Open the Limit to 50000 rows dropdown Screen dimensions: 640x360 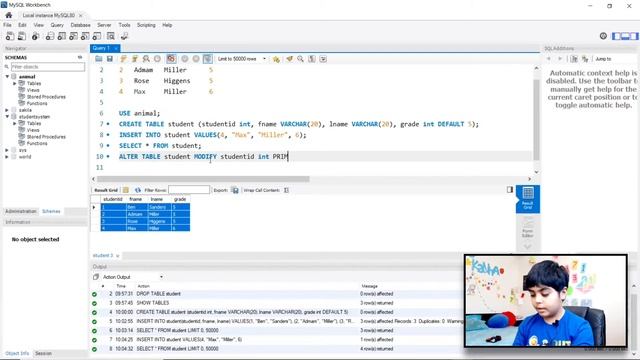pos(242,59)
